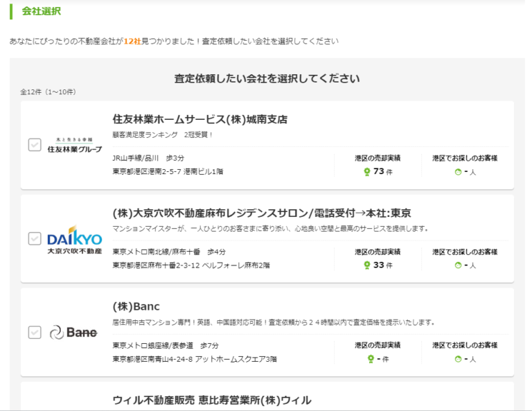Click the orange 12社 count text
This screenshot has width=532, height=411.
pos(132,42)
